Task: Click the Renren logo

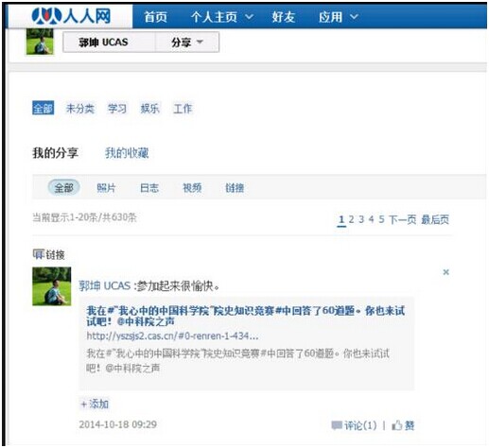Action: coord(71,16)
